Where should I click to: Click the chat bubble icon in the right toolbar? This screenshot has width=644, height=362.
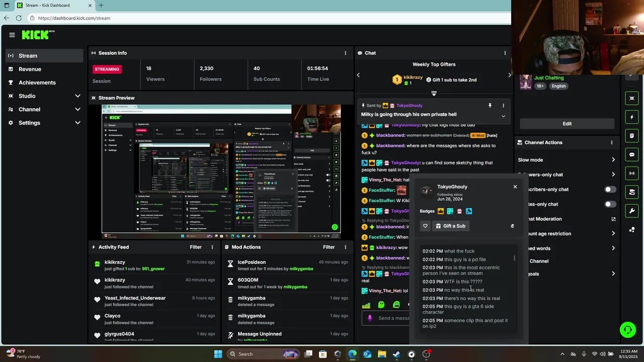tap(632, 154)
